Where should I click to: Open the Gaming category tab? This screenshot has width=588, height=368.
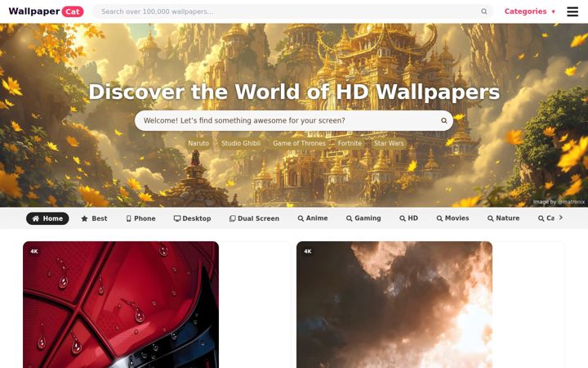(363, 218)
